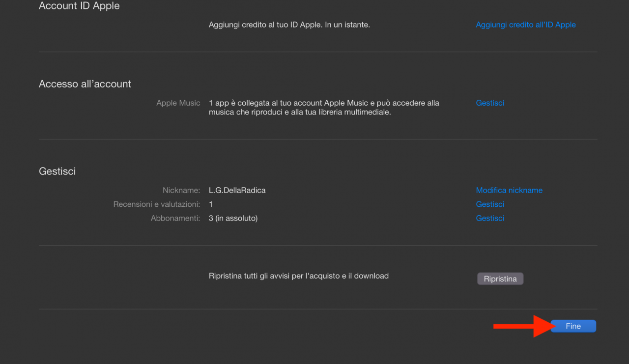629x364 pixels.
Task: Click the Ripristina button
Action: click(x=500, y=279)
